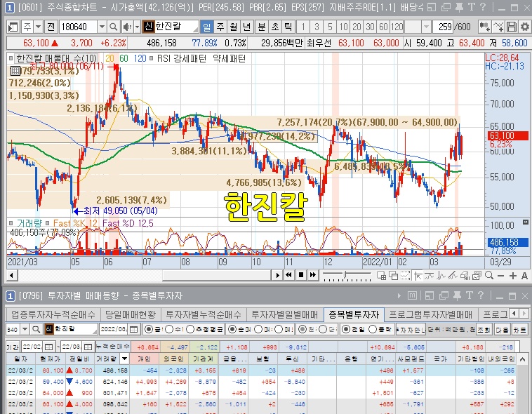532x414 pixels.
Task: Select 전일 radio button
Action: [x=346, y=329]
